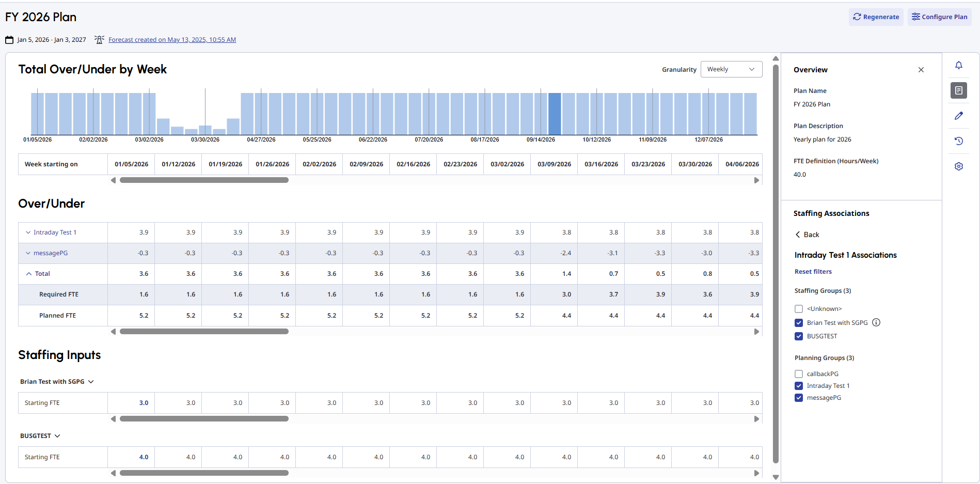This screenshot has width=980, height=484.
Task: Click the pencil edit icon in sidebar
Action: point(958,116)
